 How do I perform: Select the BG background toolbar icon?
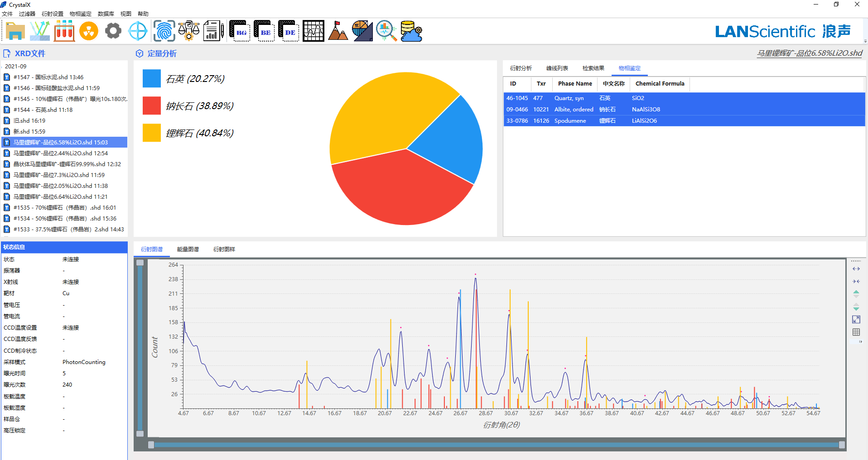point(240,31)
